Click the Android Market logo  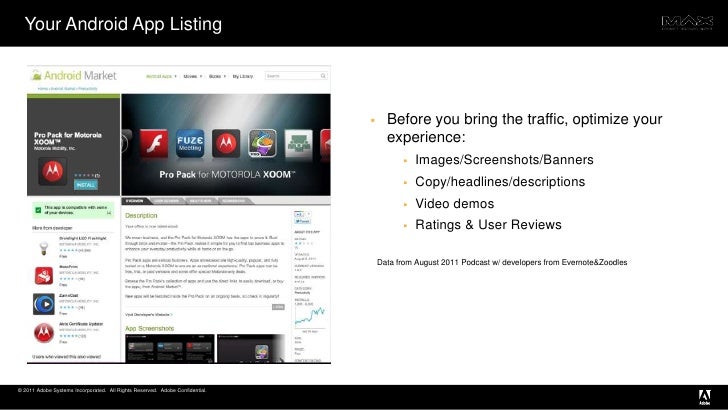(73, 75)
